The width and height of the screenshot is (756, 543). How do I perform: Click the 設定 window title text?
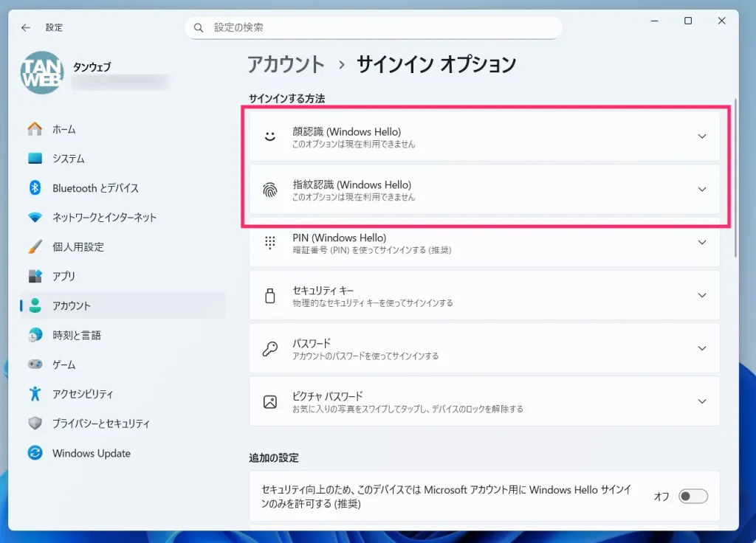tap(54, 27)
